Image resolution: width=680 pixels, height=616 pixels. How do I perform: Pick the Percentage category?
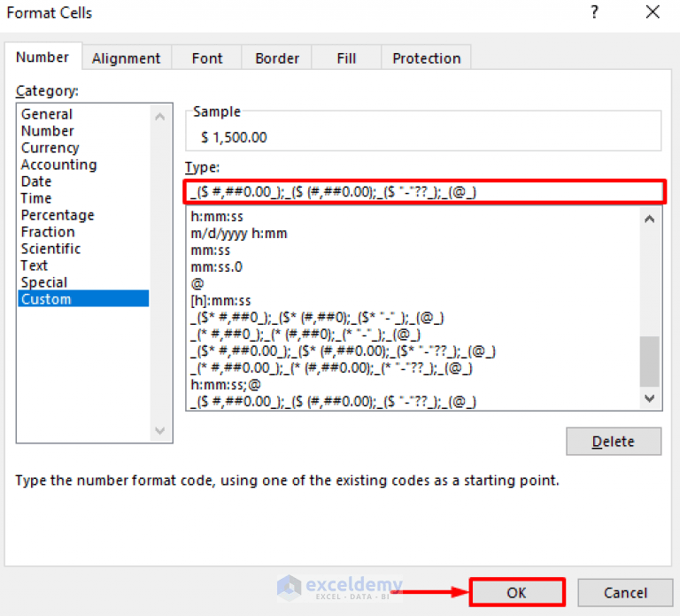point(83,215)
